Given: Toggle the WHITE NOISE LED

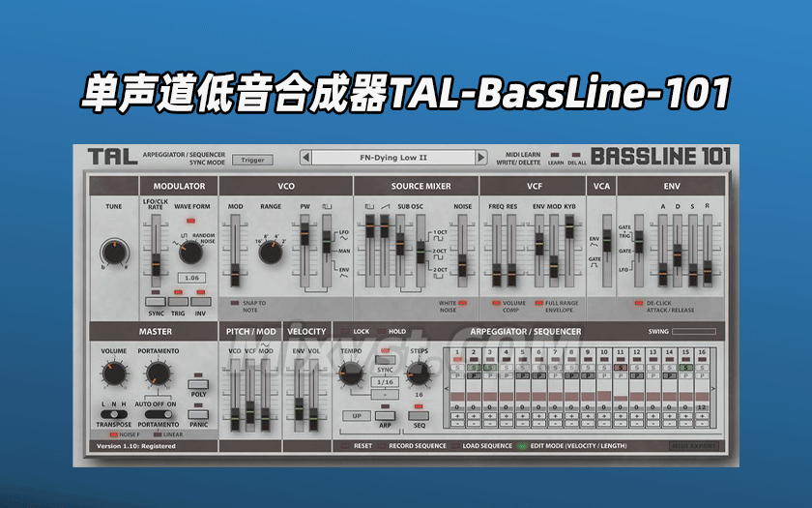Looking at the screenshot, I should click(x=462, y=303).
